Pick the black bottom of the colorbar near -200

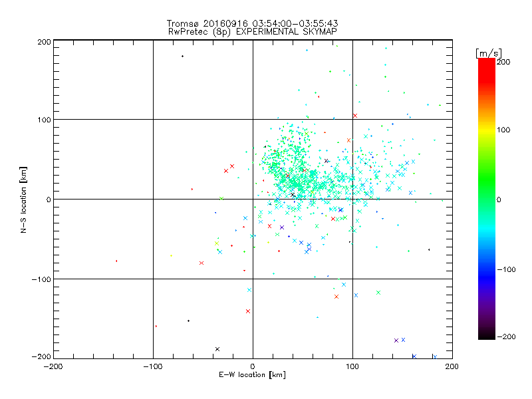(x=487, y=336)
